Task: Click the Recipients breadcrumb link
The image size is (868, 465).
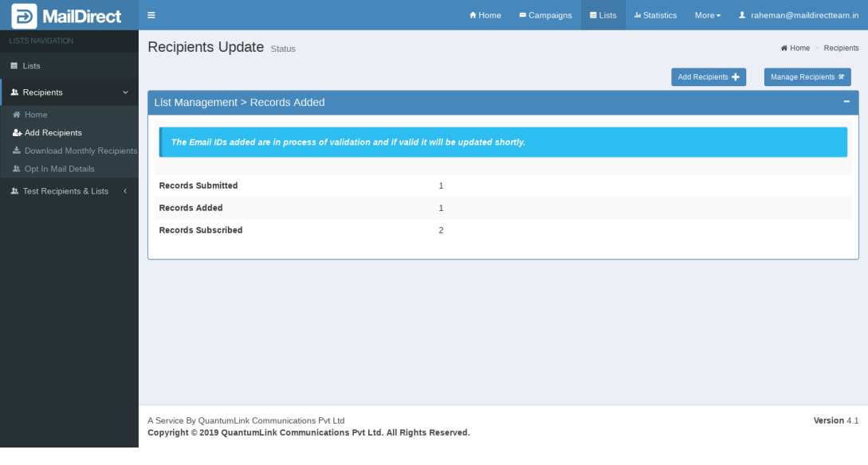Action: 841,49
